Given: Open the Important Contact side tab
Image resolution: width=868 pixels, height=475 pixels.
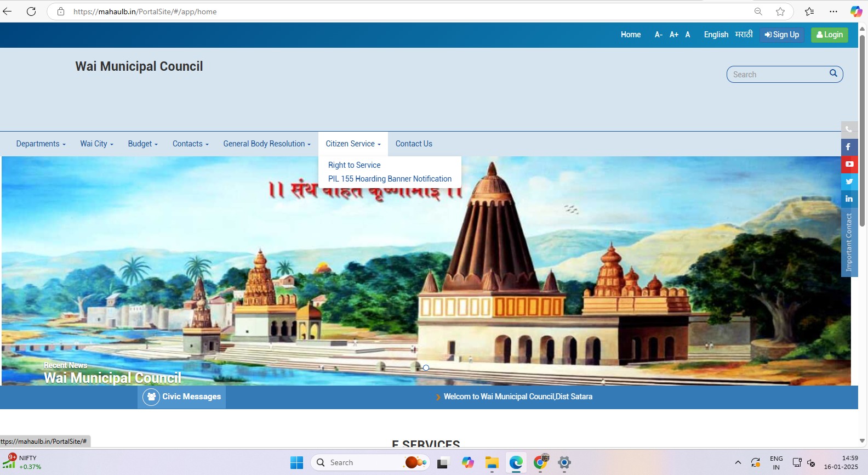Looking at the screenshot, I should pos(849,242).
